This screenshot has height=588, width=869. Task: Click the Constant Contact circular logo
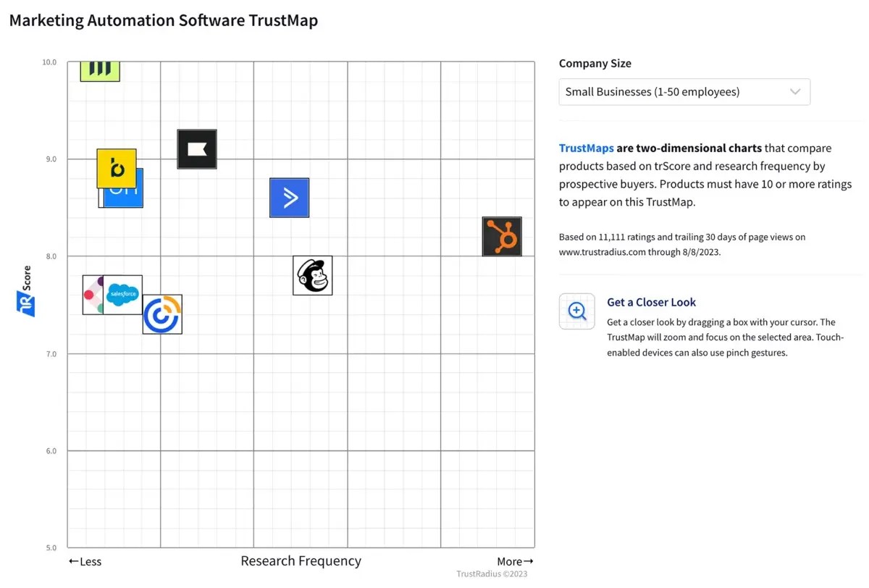162,314
